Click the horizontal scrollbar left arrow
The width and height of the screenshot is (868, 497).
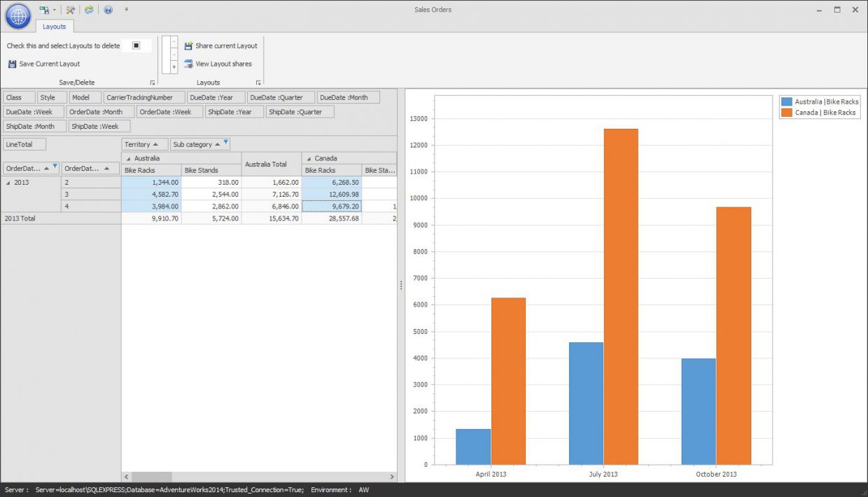click(x=126, y=477)
